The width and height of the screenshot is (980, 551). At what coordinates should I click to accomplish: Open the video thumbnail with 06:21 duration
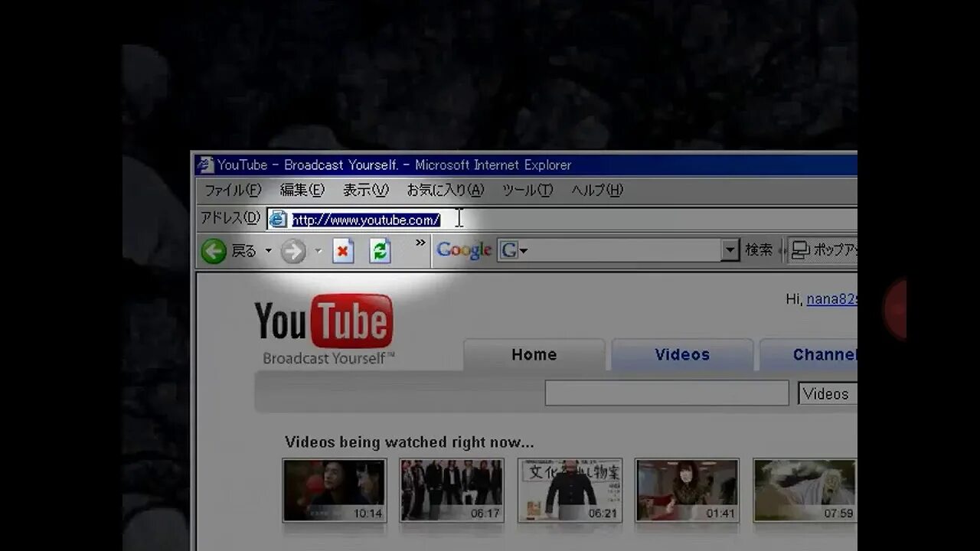click(x=570, y=491)
